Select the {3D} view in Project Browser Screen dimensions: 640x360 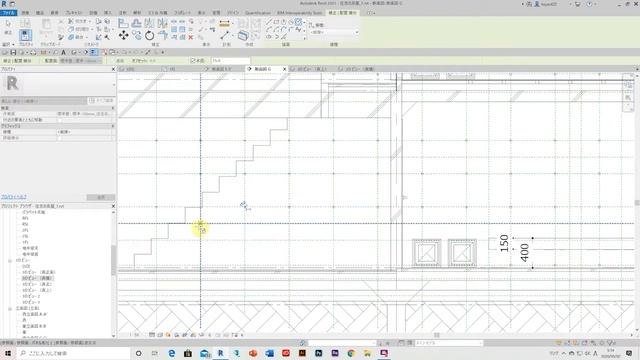26,266
